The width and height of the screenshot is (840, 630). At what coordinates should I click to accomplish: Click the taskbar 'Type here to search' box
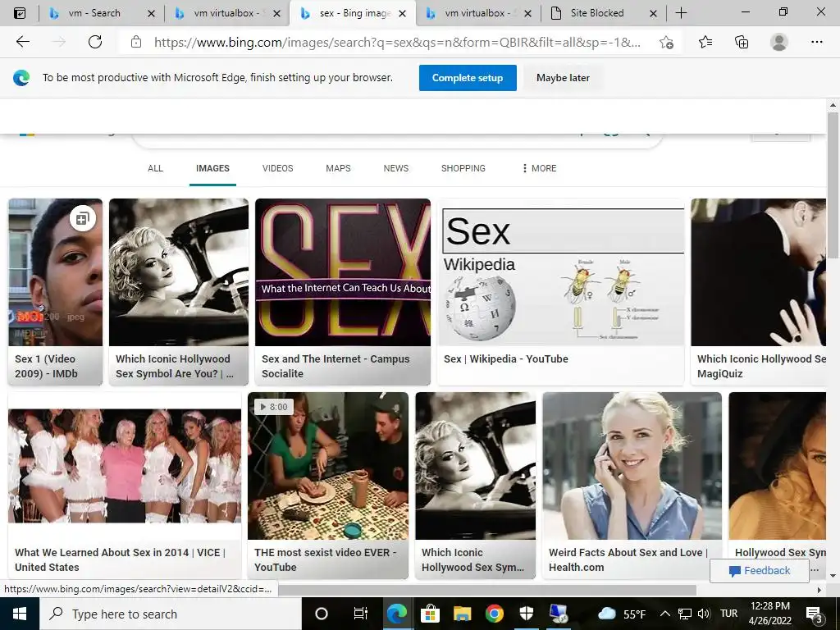171,614
